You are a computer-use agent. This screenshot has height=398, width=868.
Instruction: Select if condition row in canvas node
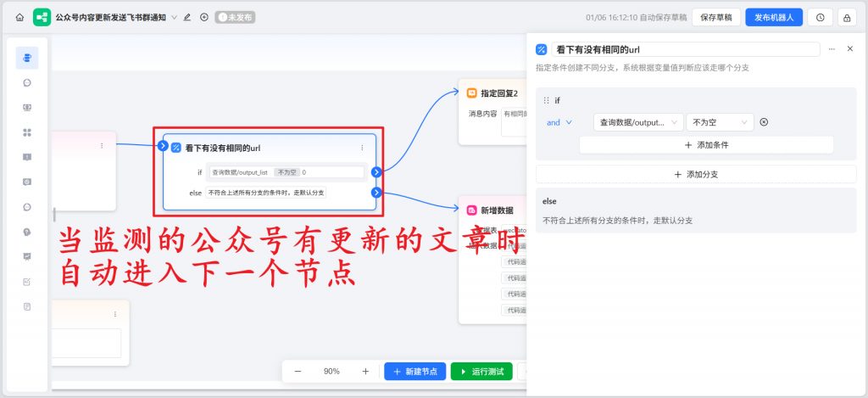(x=287, y=172)
